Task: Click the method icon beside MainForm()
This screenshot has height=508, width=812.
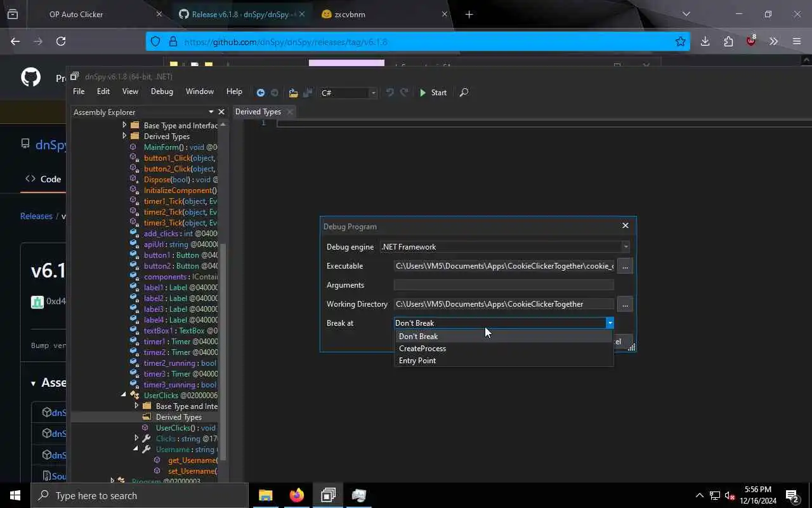Action: (x=133, y=147)
